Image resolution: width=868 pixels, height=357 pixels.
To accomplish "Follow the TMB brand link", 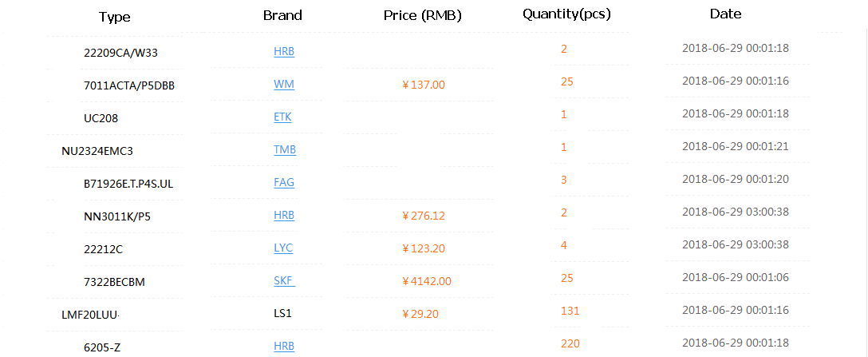I will (284, 149).
